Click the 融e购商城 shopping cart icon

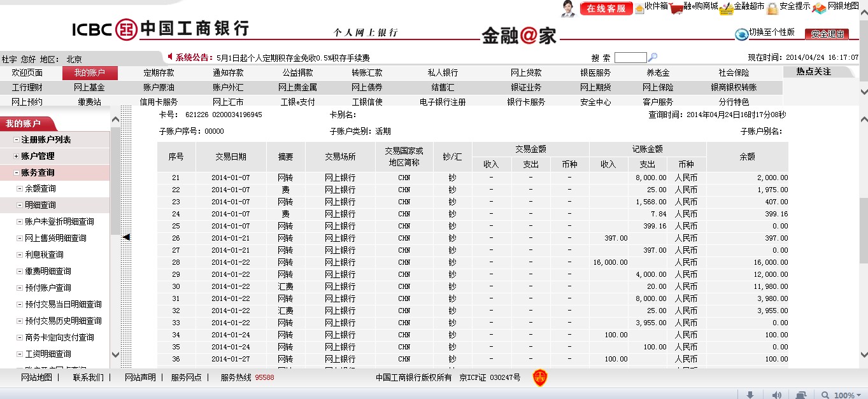(676, 8)
